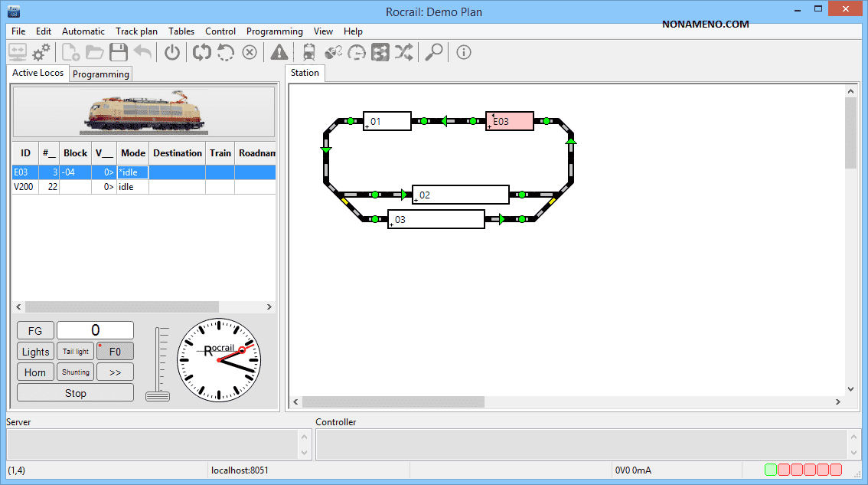The image size is (868, 485).
Task: Click the circled X cancel icon
Action: point(249,52)
